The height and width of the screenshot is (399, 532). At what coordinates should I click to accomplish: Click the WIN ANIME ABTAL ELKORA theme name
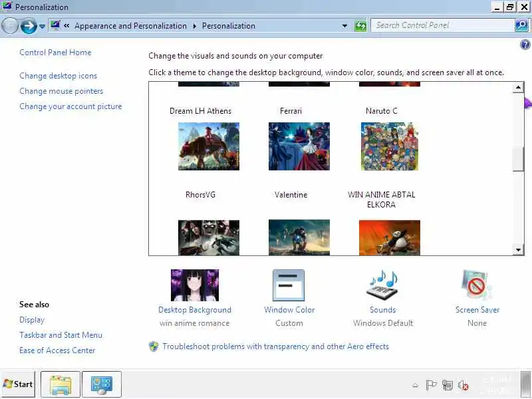point(381,199)
